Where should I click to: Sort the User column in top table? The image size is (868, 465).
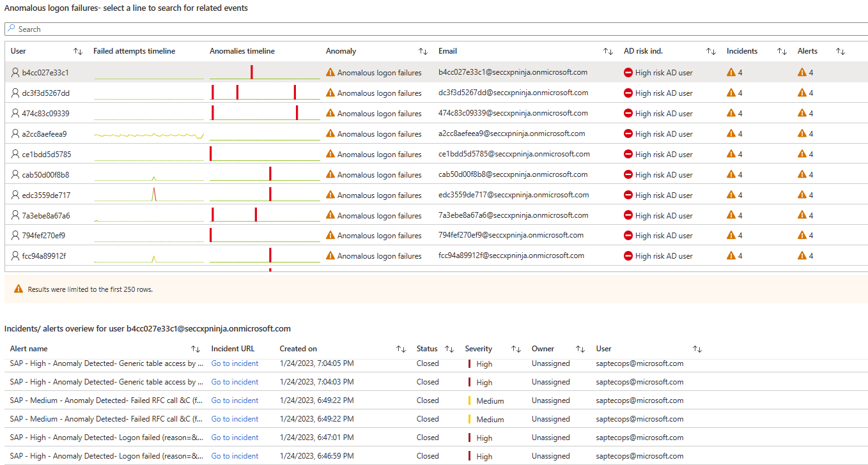[78, 51]
